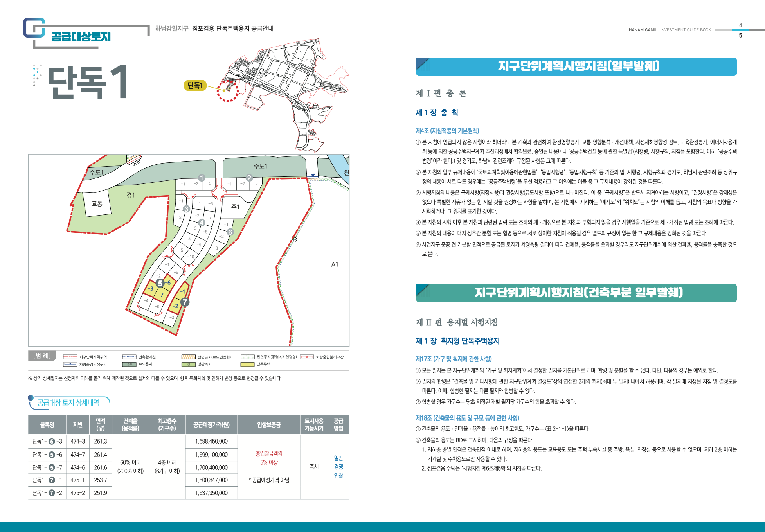Click the page number 5
Image resolution: width=765 pixels, height=532 pixels.
click(740, 35)
